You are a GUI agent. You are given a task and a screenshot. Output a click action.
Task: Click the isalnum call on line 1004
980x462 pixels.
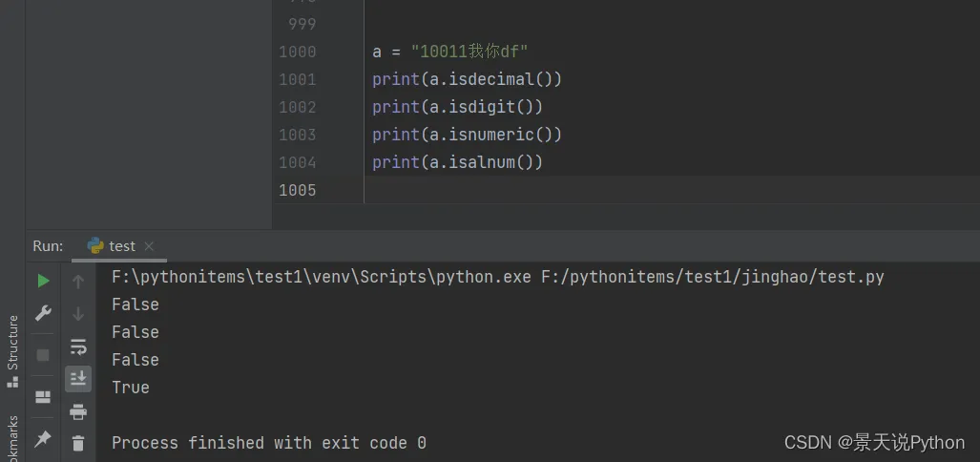coord(486,162)
